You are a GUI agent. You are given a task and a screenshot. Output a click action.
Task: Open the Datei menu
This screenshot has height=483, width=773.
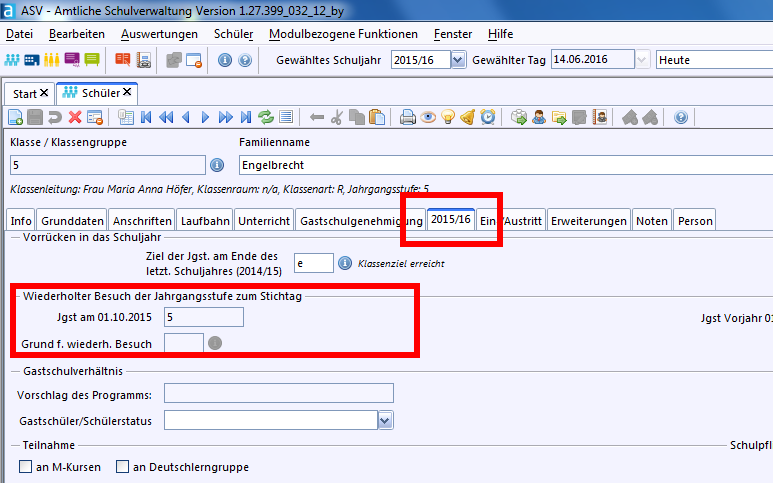(19, 34)
